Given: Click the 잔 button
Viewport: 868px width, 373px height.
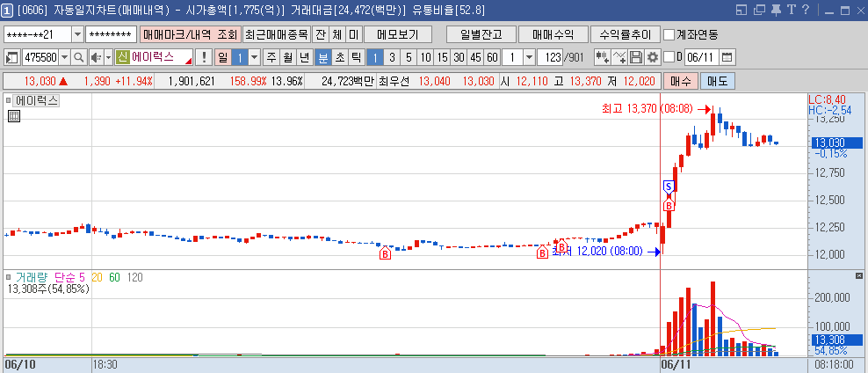Looking at the screenshot, I should 321,34.
